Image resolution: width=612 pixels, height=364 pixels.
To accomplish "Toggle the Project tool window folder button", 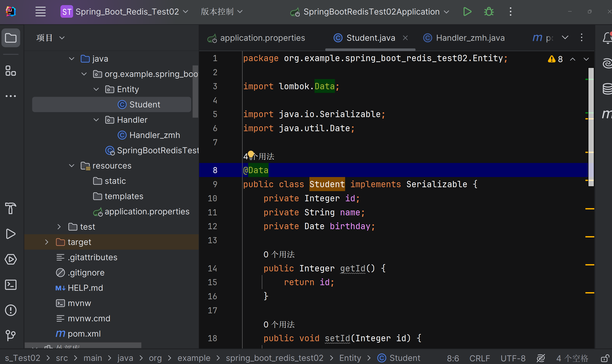I will click(10, 38).
